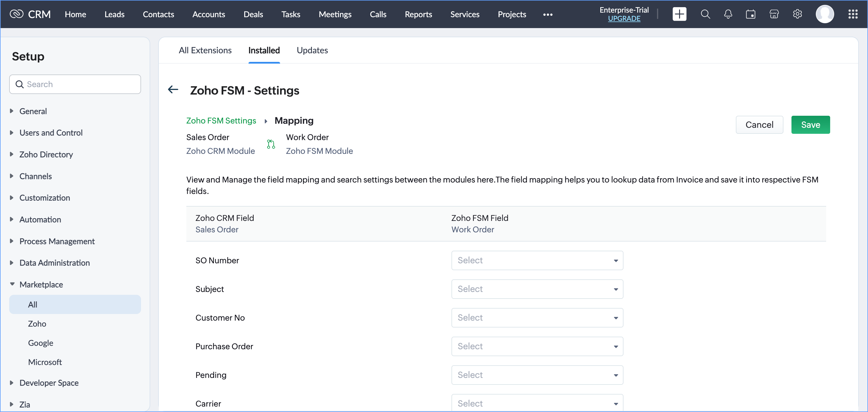Viewport: 868px width, 412px height.
Task: Open the calendar icon in top bar
Action: (750, 14)
